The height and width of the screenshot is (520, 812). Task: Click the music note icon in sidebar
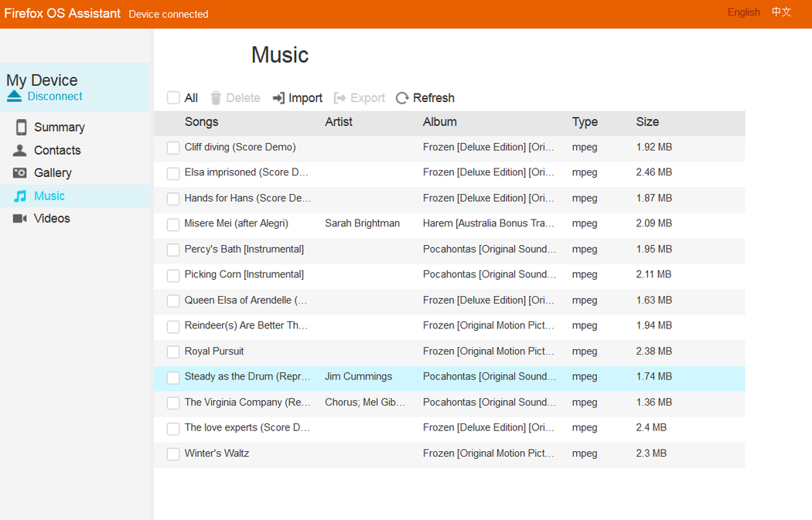(x=20, y=196)
